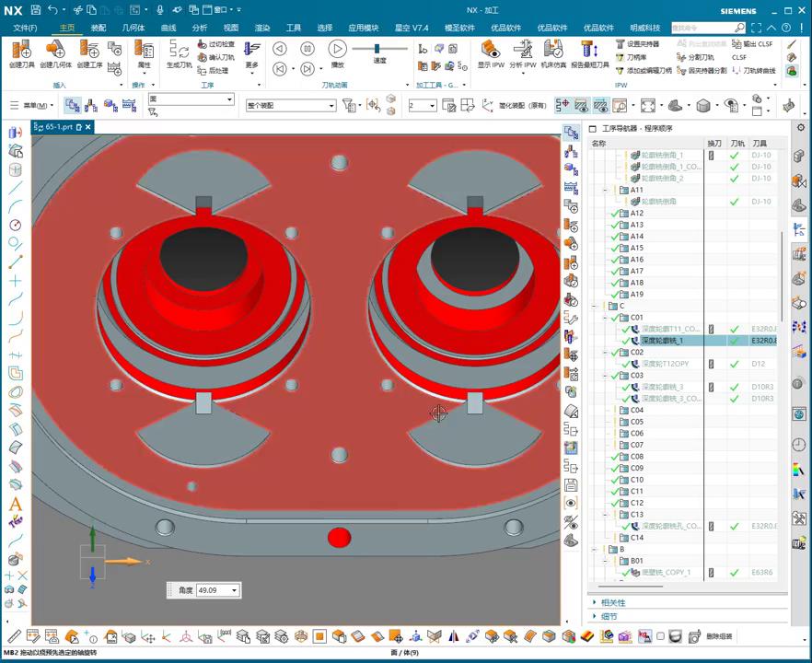This screenshot has height=663, width=812.
Task: Click the Create Tool (创建刀具) icon
Action: (x=21, y=50)
